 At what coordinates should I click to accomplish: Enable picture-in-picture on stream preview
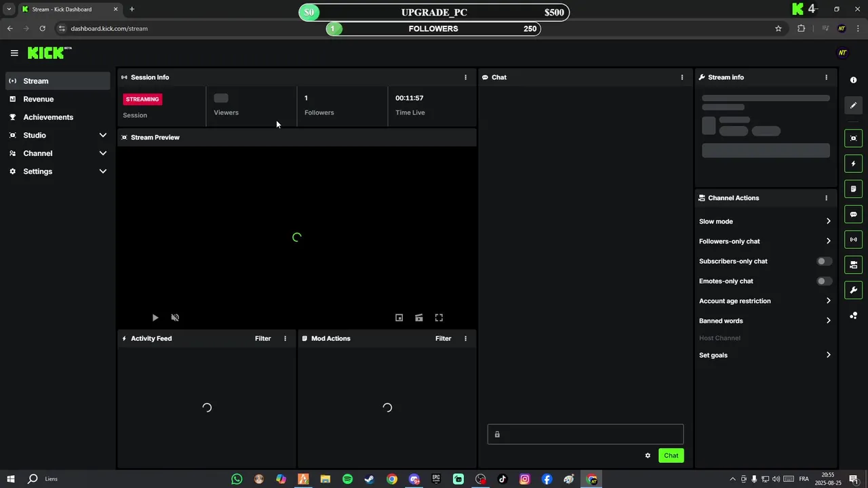[399, 317]
